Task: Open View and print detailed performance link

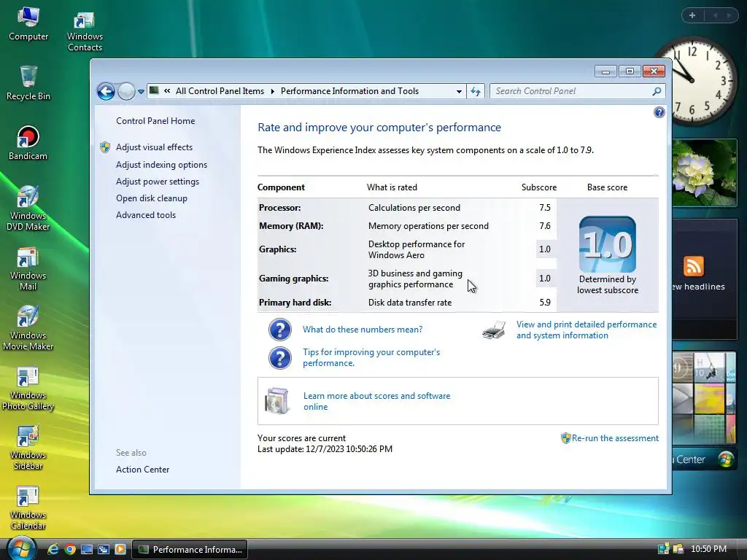Action: click(587, 330)
